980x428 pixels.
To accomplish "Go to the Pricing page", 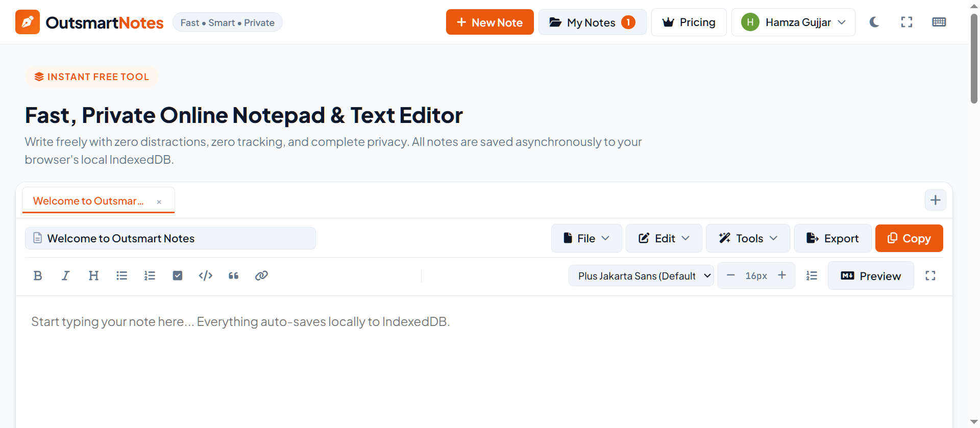I will [x=689, y=22].
